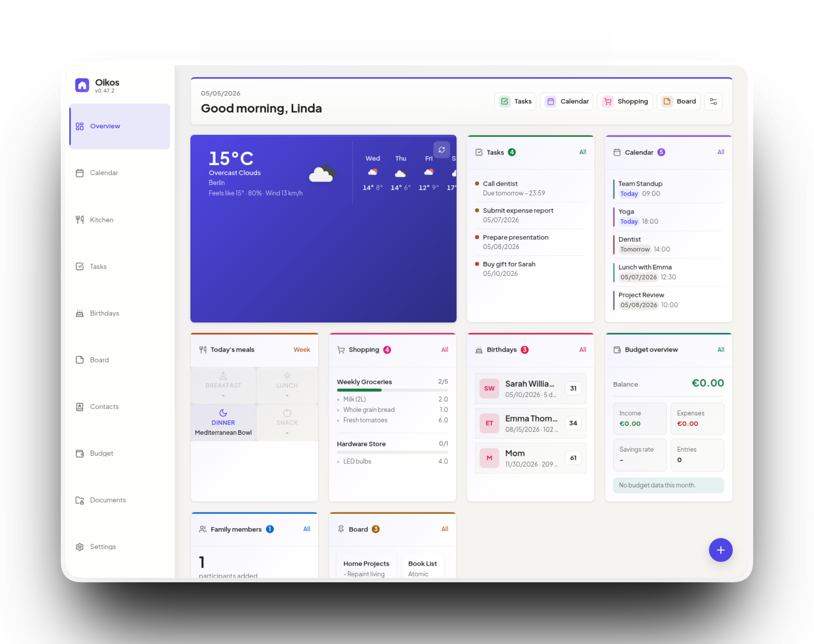814x644 pixels.
Task: Click the Family members people icon
Action: click(203, 530)
